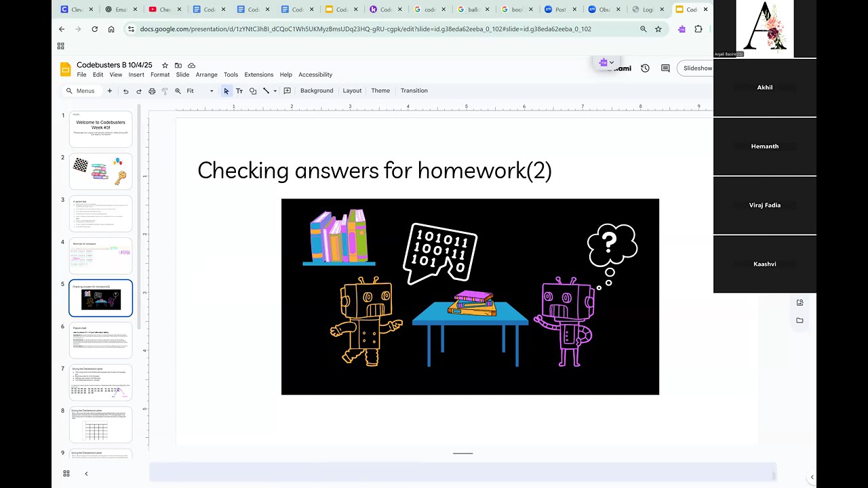The width and height of the screenshot is (868, 488).
Task: Open the Insert menu
Action: point(136,75)
